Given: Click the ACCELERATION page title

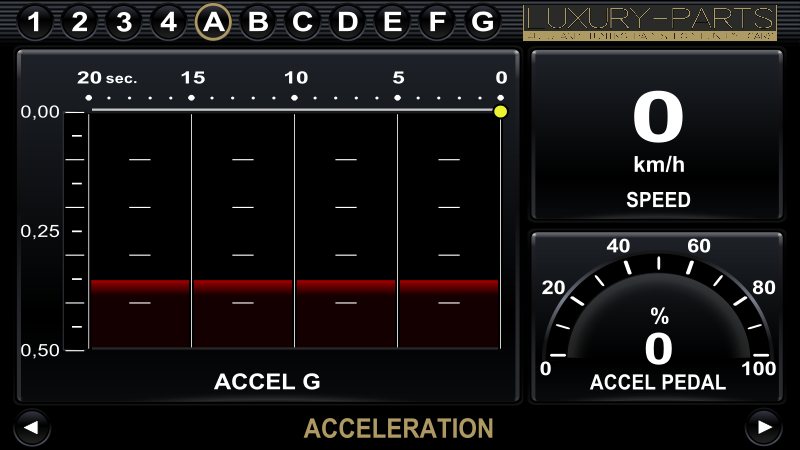Looking at the screenshot, I should 398,429.
